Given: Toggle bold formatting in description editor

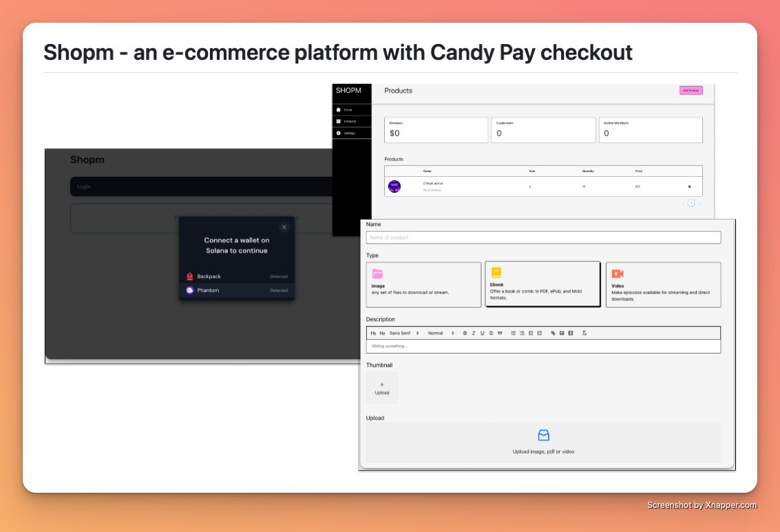Looking at the screenshot, I should [x=465, y=333].
